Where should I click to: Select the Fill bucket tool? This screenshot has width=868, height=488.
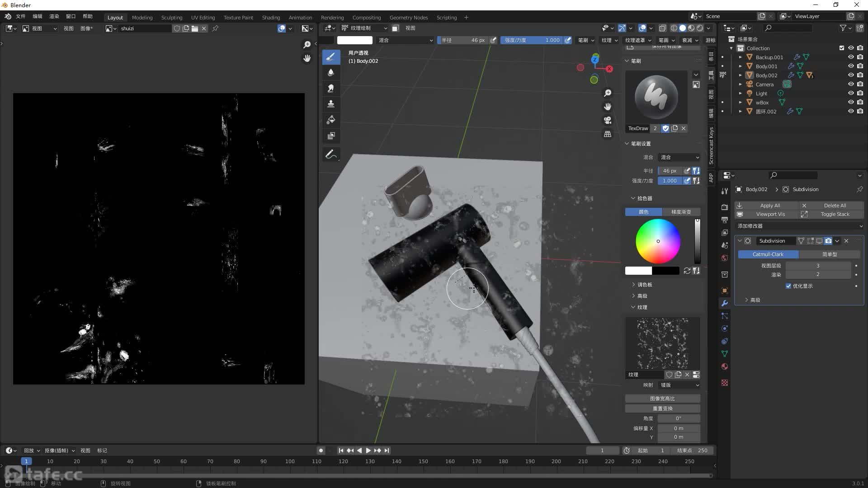tap(331, 120)
